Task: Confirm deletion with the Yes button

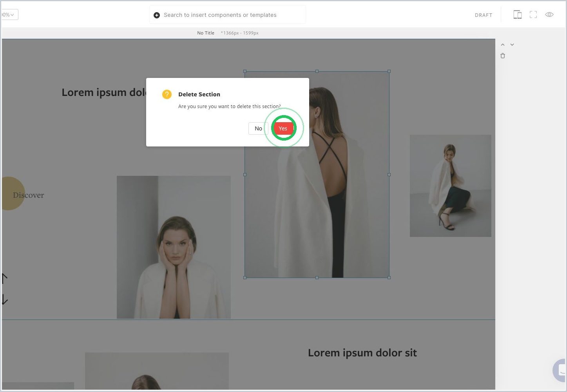Action: point(283,128)
